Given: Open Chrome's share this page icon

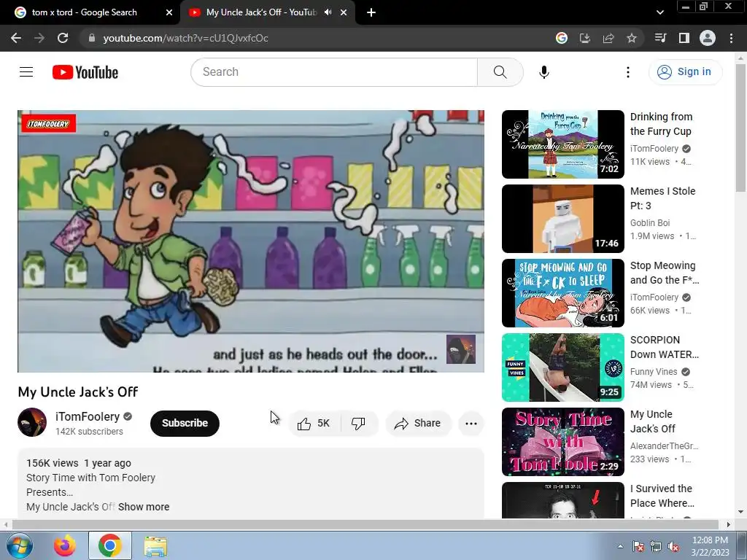Looking at the screenshot, I should pos(608,38).
